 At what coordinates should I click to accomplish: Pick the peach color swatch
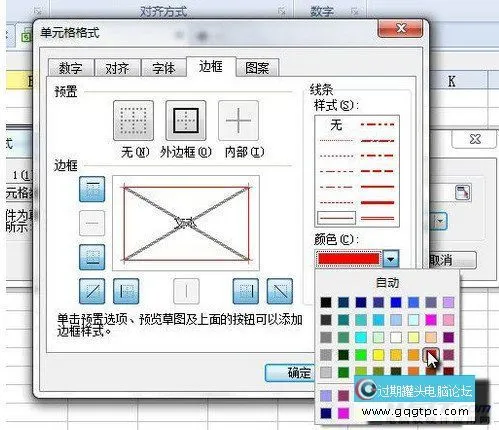pyautogui.click(x=431, y=337)
